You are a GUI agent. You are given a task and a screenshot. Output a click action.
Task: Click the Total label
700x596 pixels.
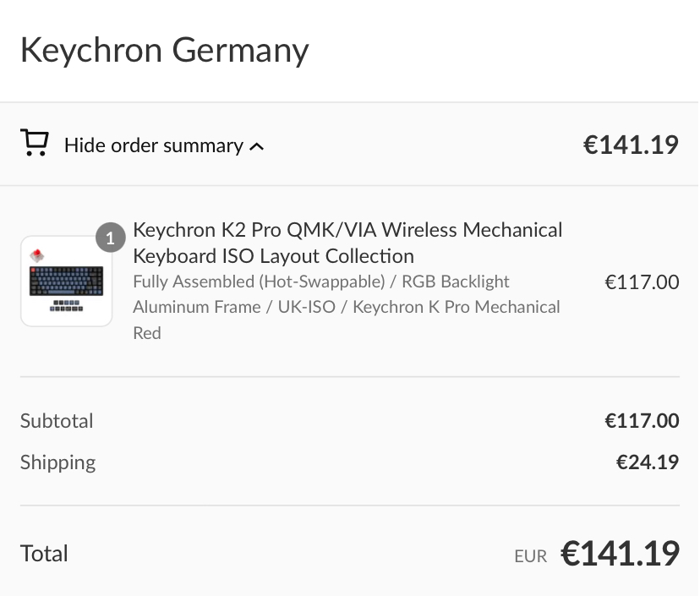[44, 554]
